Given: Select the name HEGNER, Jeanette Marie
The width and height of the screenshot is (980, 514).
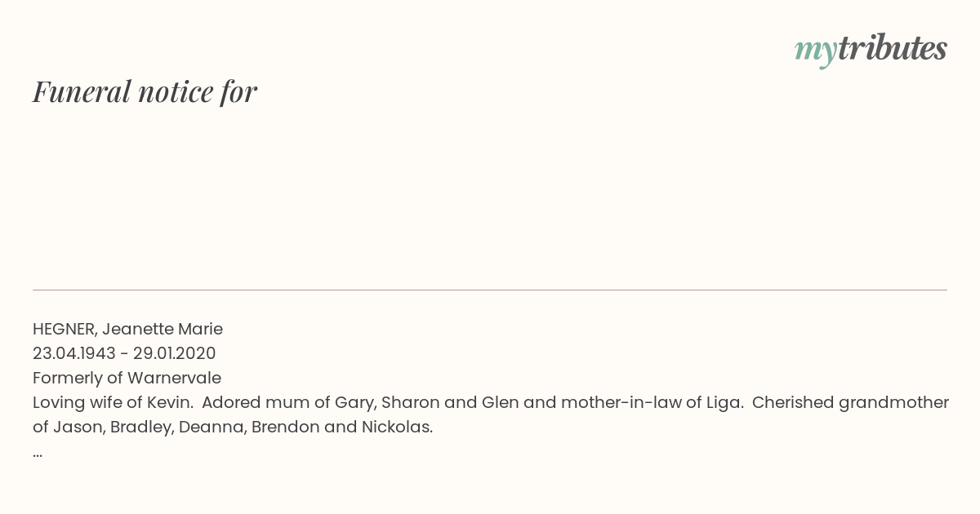Looking at the screenshot, I should tap(127, 330).
